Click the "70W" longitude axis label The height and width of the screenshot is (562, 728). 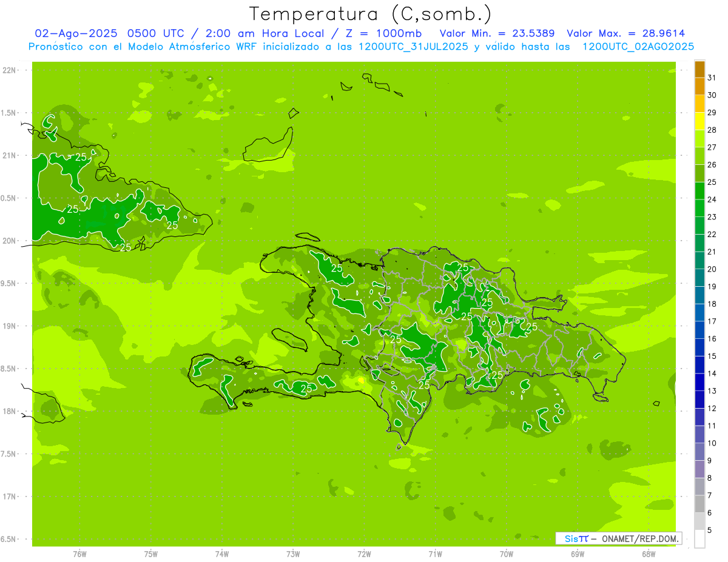pyautogui.click(x=507, y=554)
